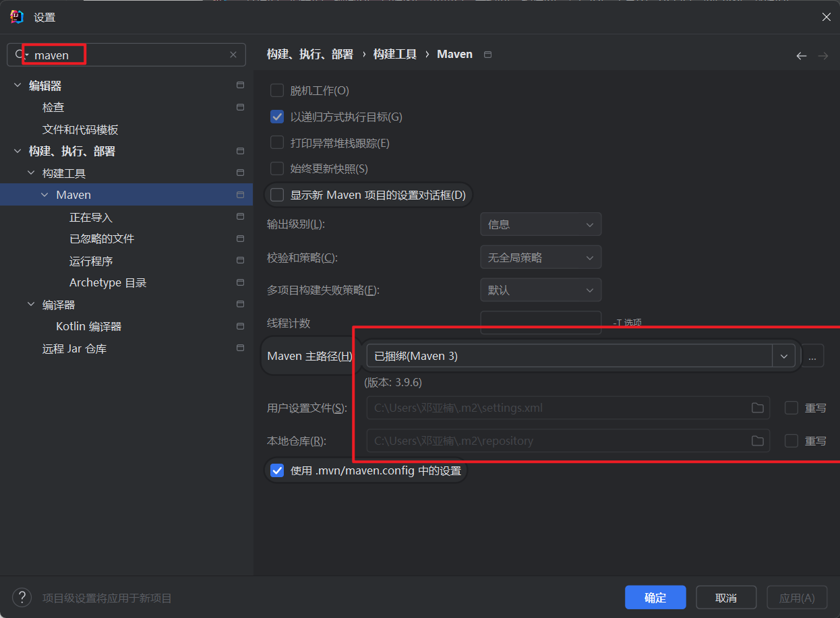The width and height of the screenshot is (840, 618).
Task: Click the project-level marker icon next to 编辑器
Action: (240, 86)
